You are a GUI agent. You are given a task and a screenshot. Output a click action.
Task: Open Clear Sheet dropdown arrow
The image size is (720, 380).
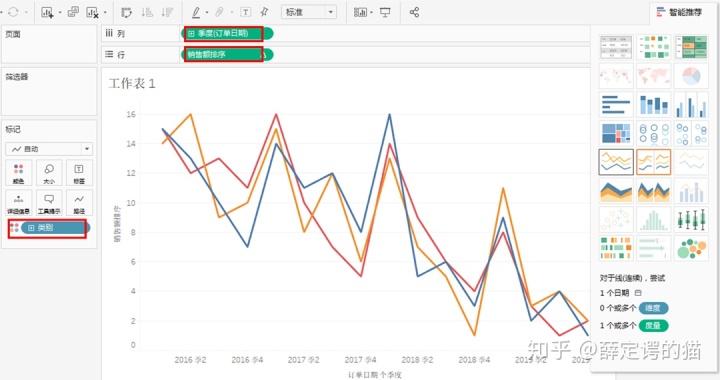pyautogui.click(x=105, y=12)
